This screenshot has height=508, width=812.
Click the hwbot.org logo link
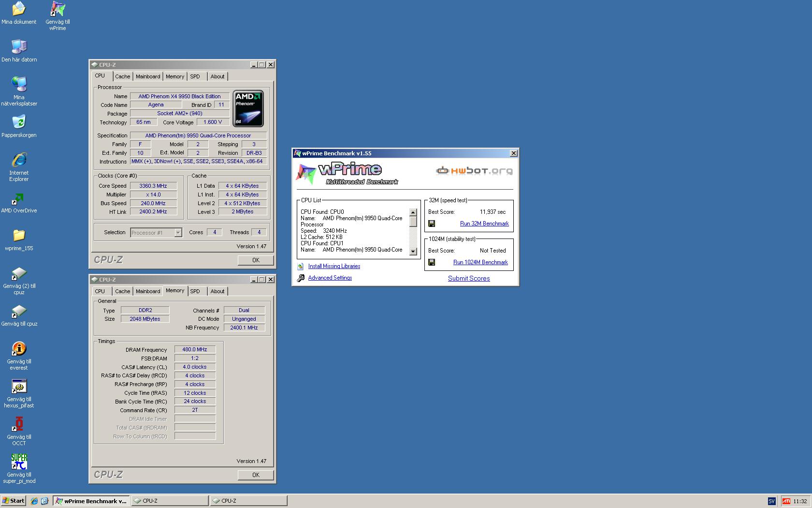tap(474, 170)
